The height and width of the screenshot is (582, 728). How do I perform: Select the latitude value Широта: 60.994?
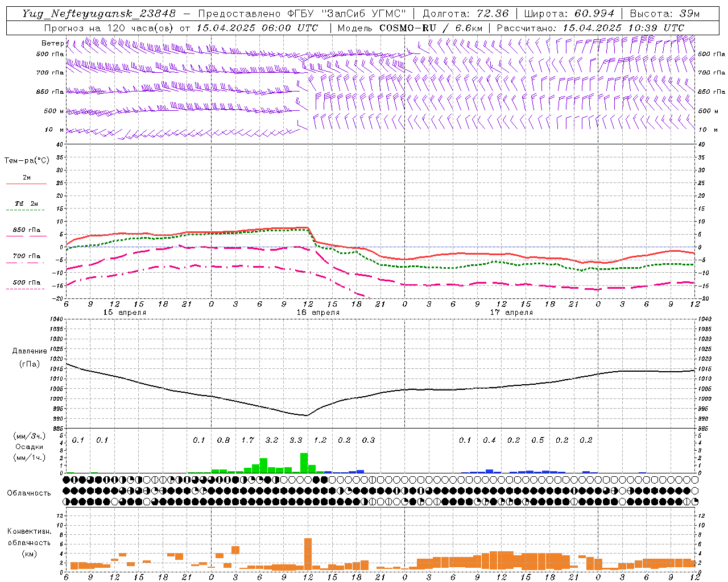pyautogui.click(x=569, y=14)
